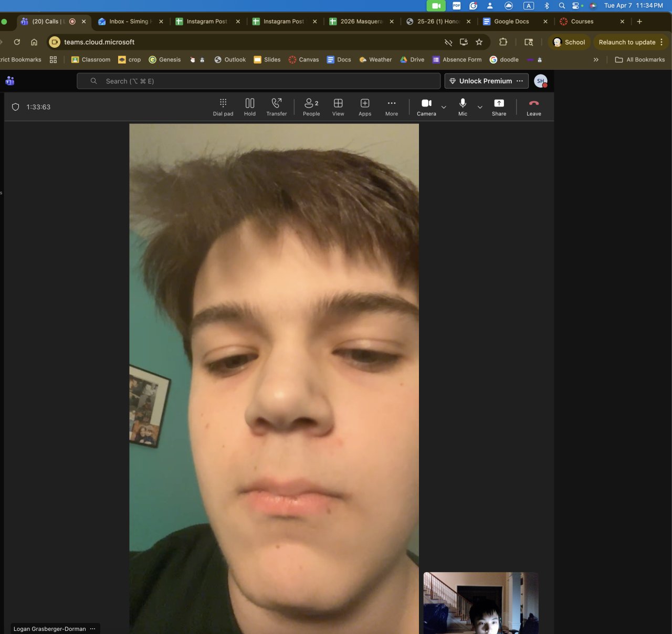Viewport: 672px width, 634px height.
Task: Expand the Mic options chevron
Action: pyautogui.click(x=480, y=107)
